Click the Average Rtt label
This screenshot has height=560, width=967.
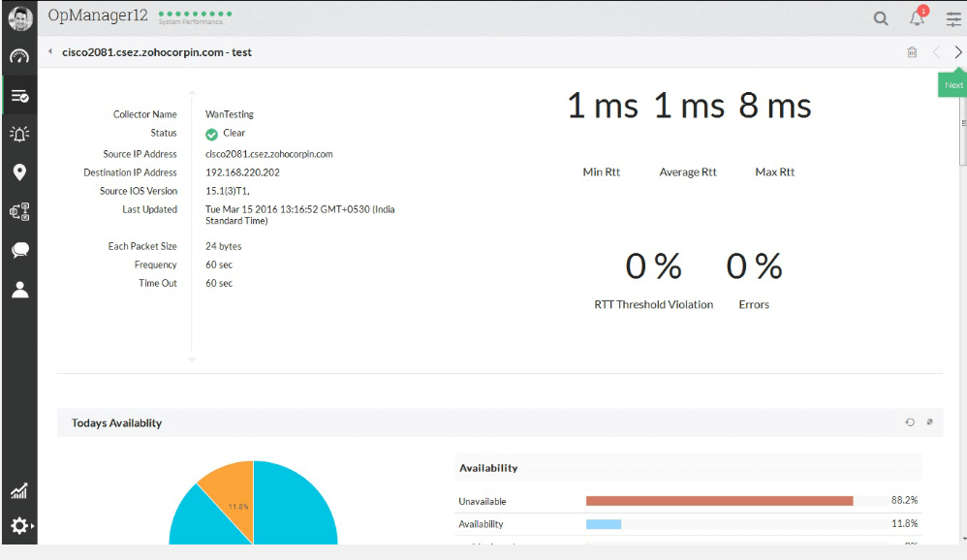point(688,172)
